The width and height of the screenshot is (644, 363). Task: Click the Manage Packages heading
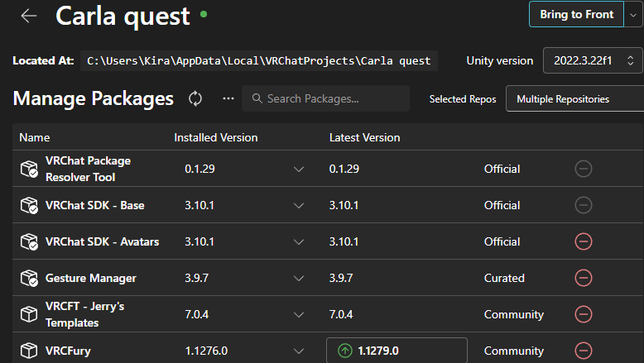click(x=94, y=98)
